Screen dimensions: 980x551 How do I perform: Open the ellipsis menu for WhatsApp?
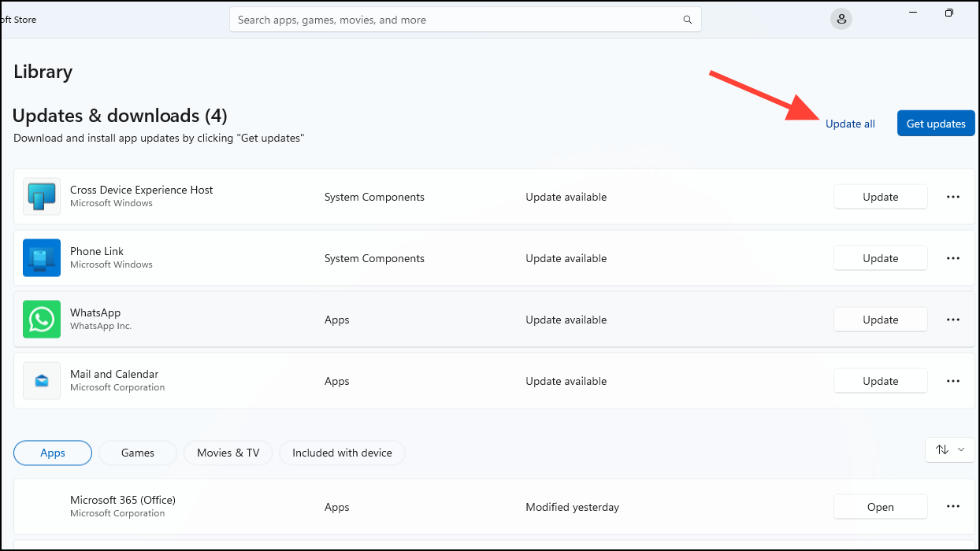tap(953, 319)
